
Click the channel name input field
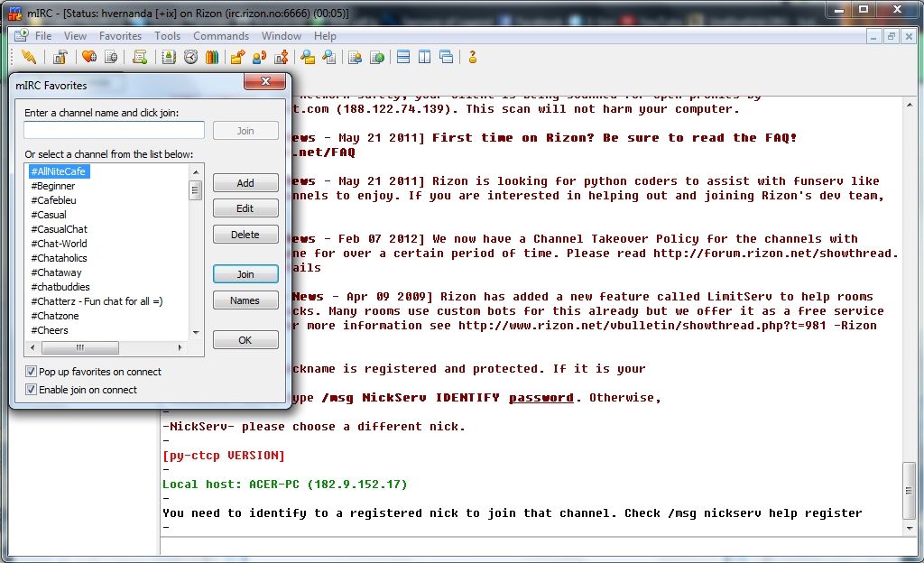[115, 131]
